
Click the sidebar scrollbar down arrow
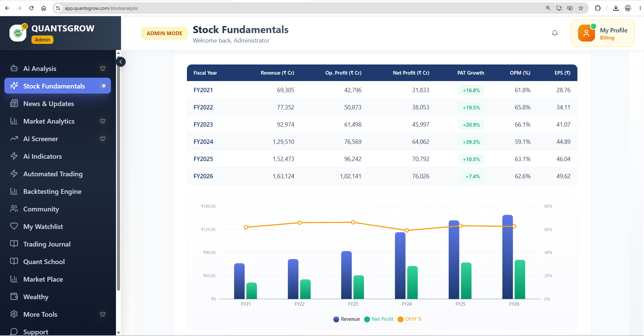click(x=118, y=333)
